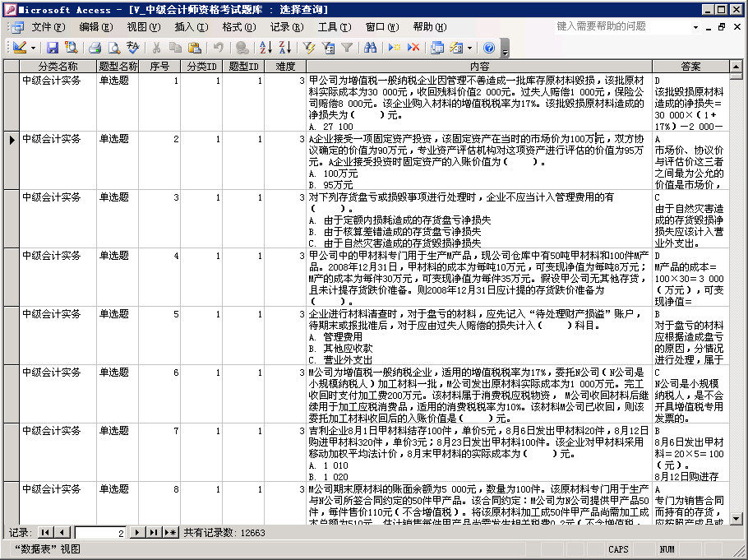Select the 分类名称 column header
This screenshot has height=560, width=748.
[x=58, y=67]
